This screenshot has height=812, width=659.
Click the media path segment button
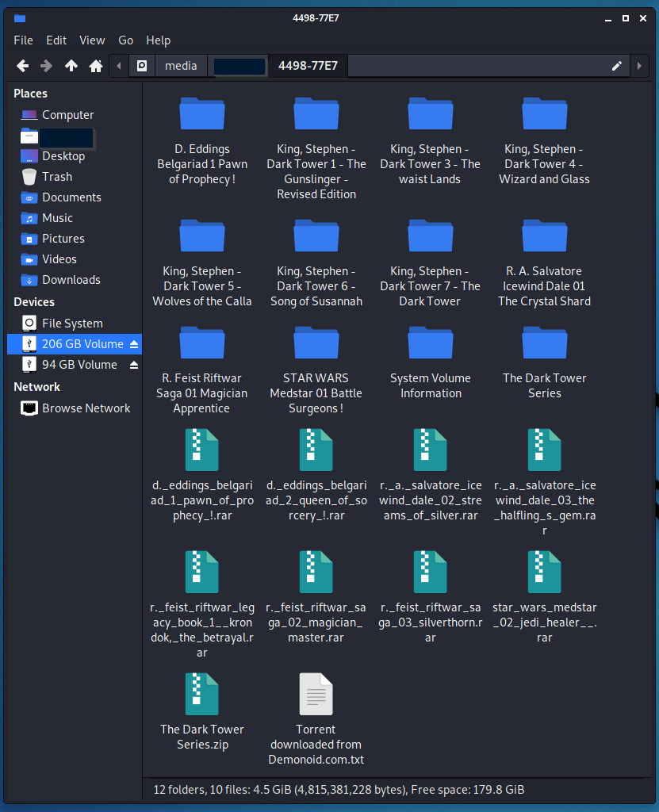click(x=181, y=66)
